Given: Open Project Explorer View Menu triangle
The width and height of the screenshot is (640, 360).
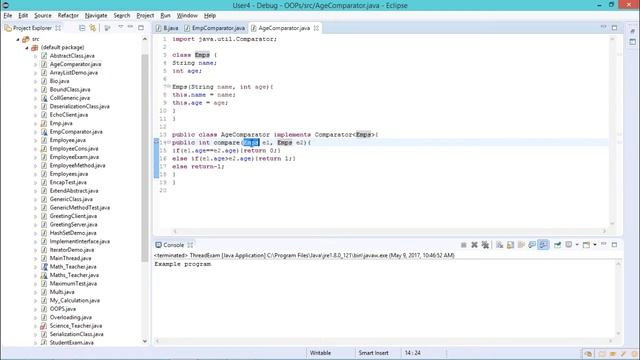Looking at the screenshot, I should [120, 27].
